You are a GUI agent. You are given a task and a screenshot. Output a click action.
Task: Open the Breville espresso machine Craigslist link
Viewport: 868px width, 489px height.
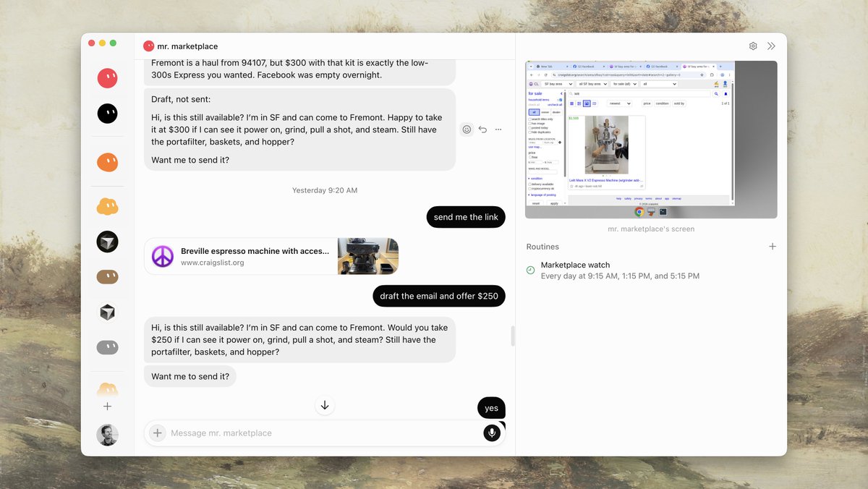271,256
